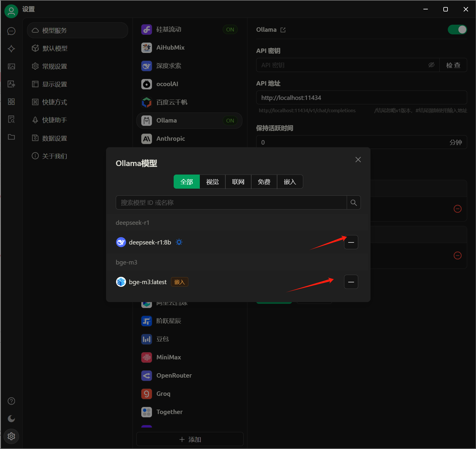Viewport: 476px width, 449px height.
Task: Open 常规设置 settings section
Action: [x=78, y=66]
